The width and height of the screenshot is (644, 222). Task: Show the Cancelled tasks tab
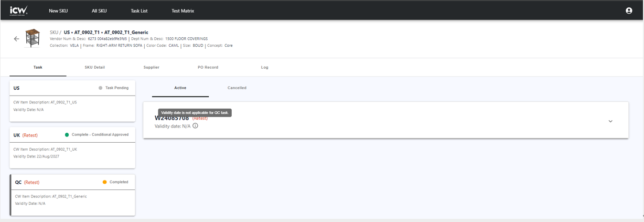click(237, 88)
